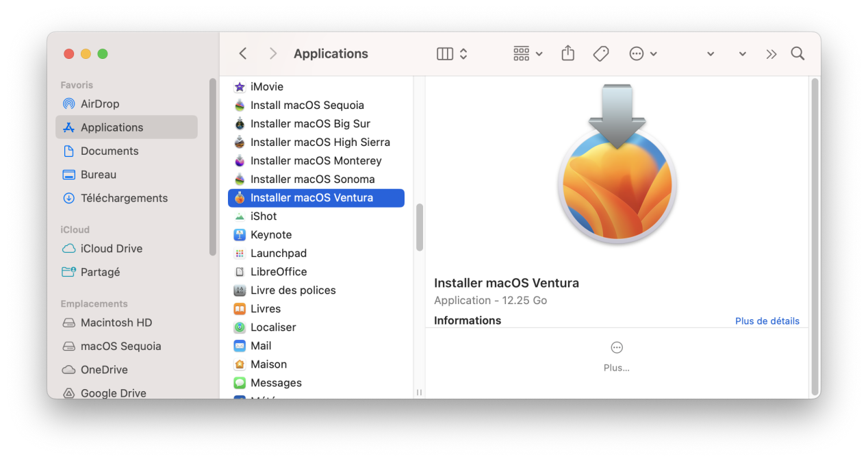Select the Mail app
This screenshot has height=461, width=868.
[316, 346]
